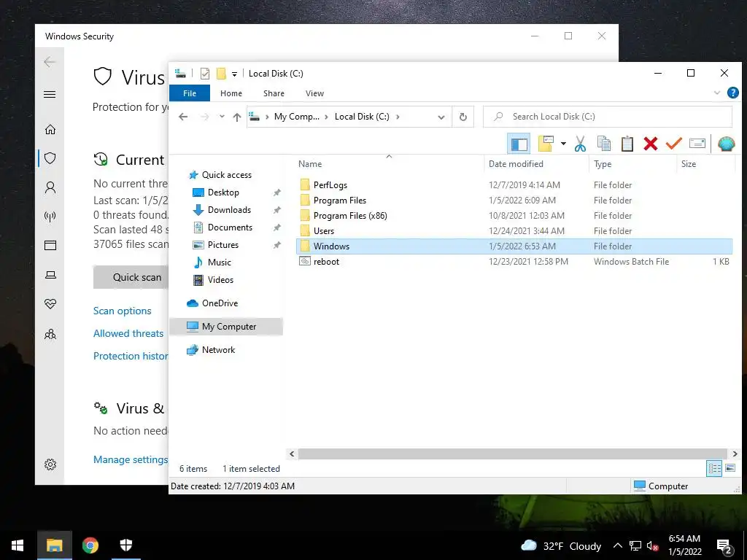Open App & browser control icon

[50, 245]
